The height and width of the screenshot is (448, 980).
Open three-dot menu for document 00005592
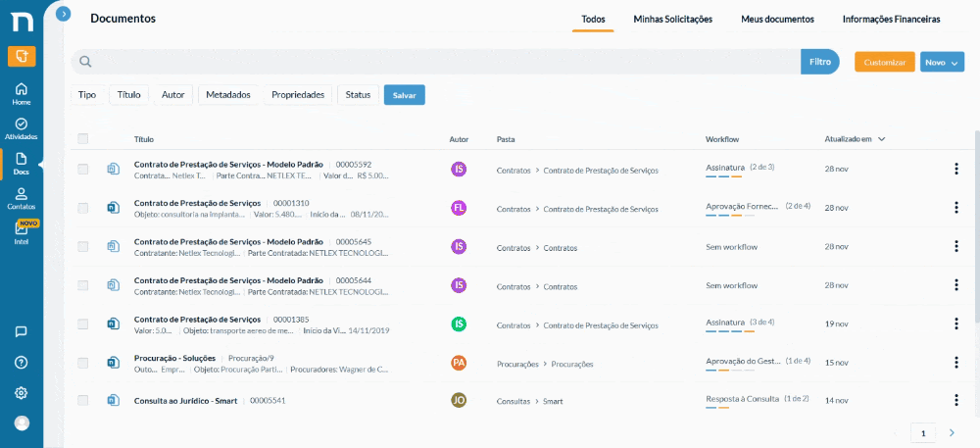pyautogui.click(x=956, y=169)
